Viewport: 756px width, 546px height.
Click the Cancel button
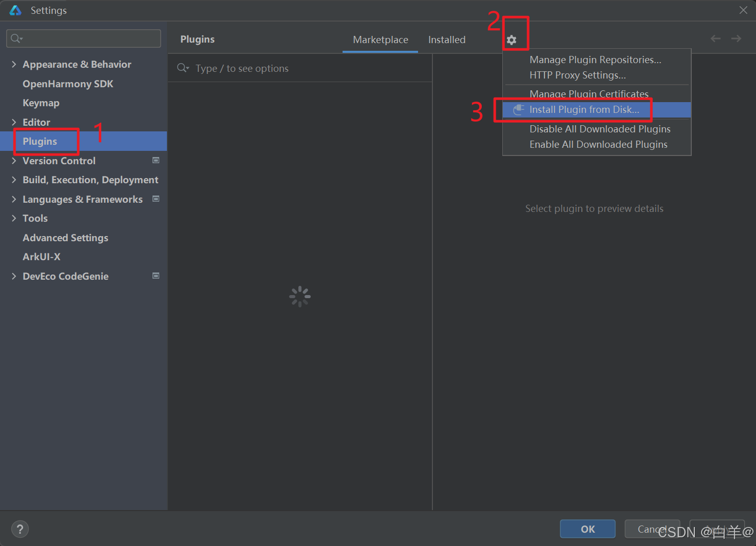[652, 529]
